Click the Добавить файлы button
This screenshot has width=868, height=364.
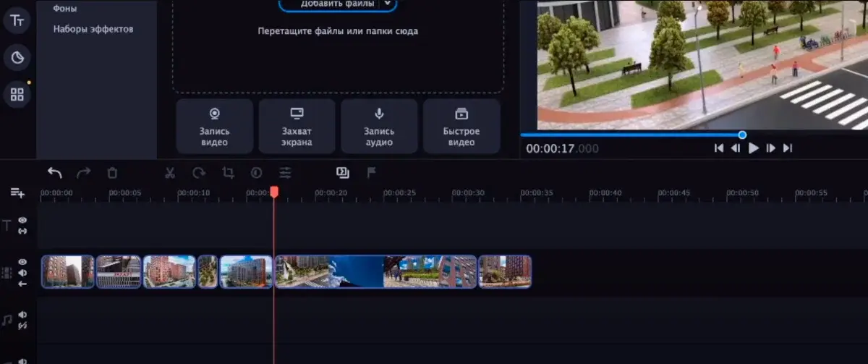(x=338, y=4)
